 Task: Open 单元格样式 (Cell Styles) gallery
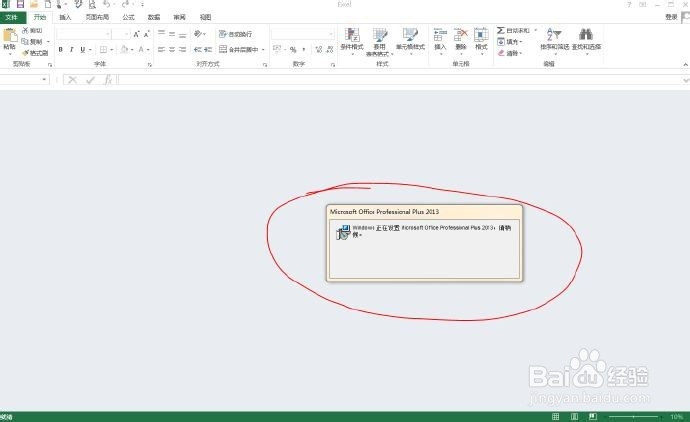[410, 40]
